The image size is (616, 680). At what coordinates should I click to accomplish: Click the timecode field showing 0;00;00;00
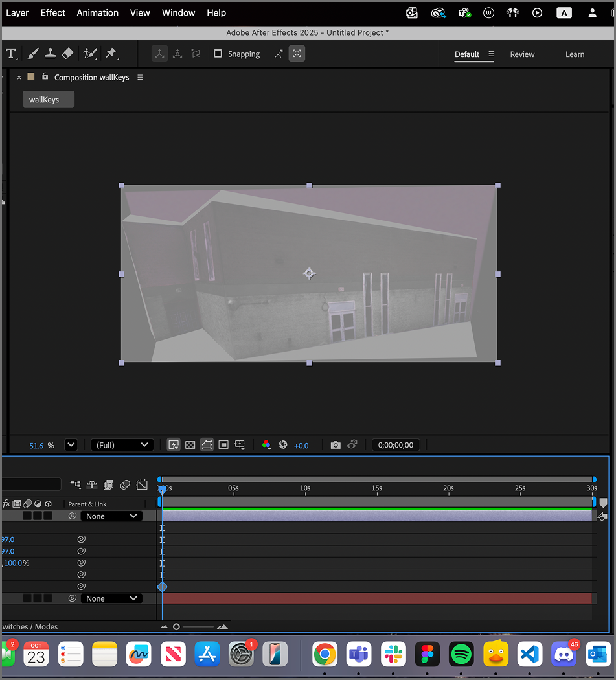[x=395, y=444]
